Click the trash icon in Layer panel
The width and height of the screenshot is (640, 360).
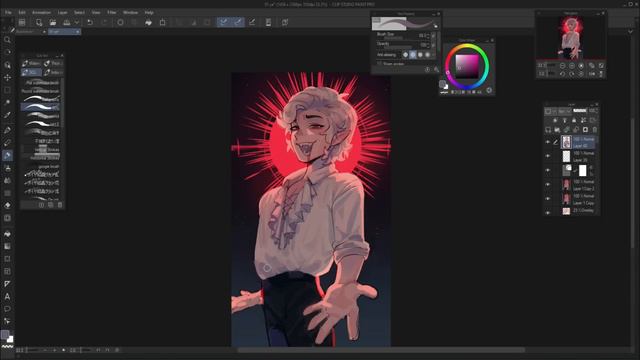point(595,130)
